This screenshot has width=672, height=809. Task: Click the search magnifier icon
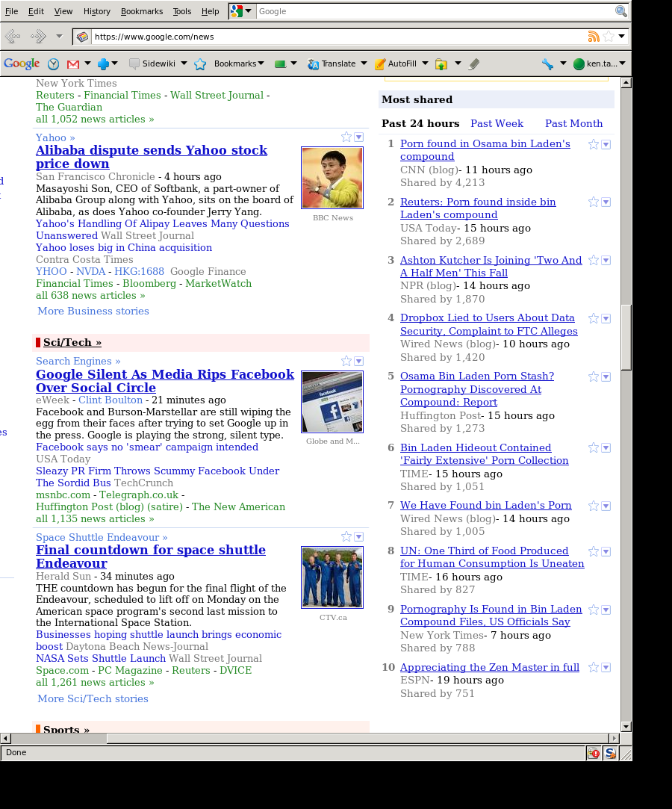620,11
